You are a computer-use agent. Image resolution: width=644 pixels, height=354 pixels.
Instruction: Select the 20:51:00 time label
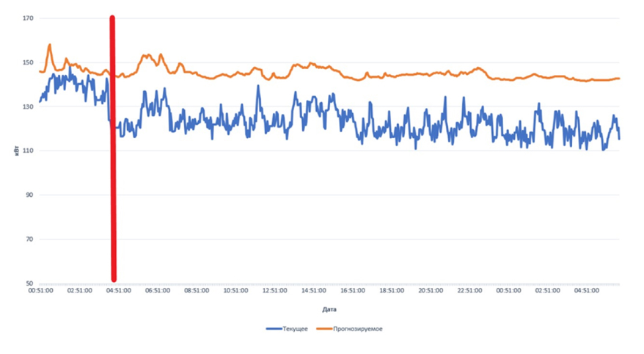point(430,291)
